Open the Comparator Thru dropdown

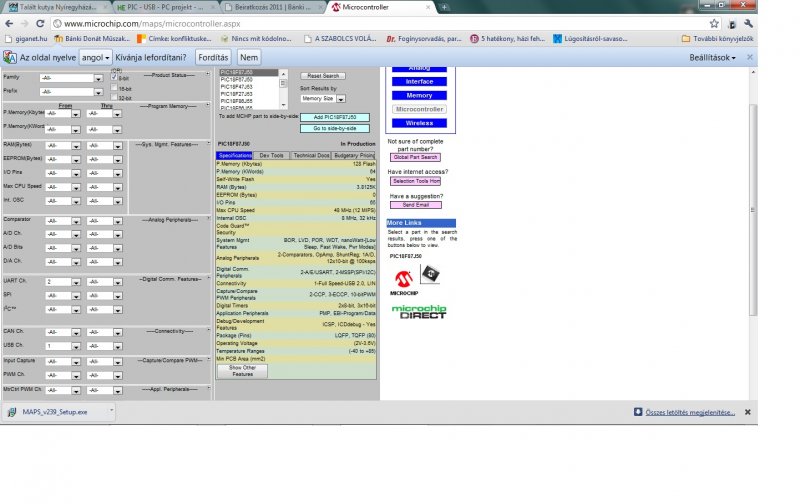click(105, 221)
